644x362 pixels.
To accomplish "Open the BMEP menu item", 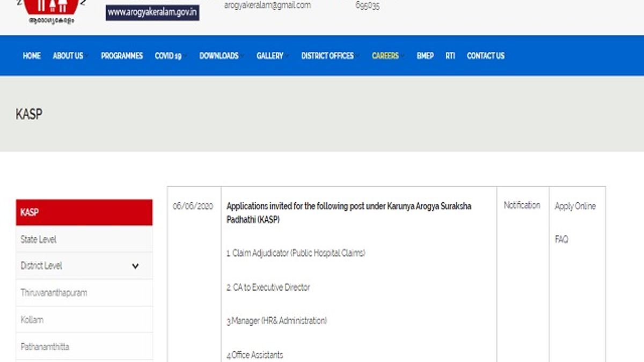I will coord(425,55).
